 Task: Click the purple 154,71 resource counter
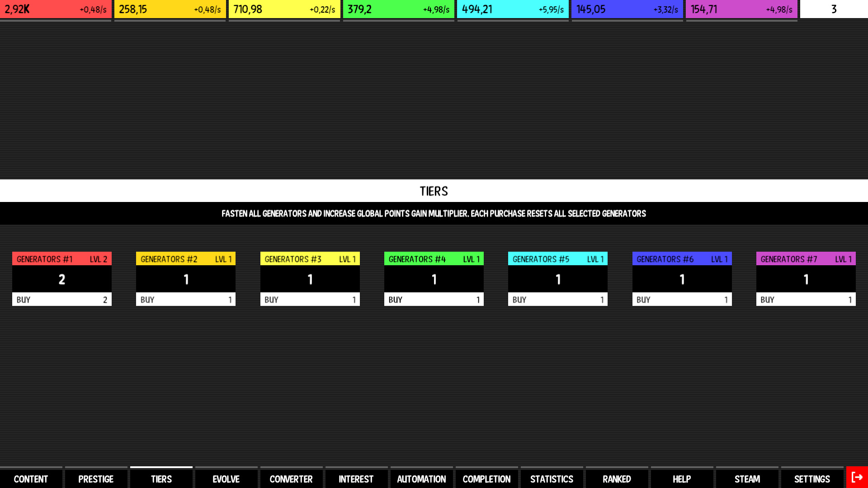point(741,9)
